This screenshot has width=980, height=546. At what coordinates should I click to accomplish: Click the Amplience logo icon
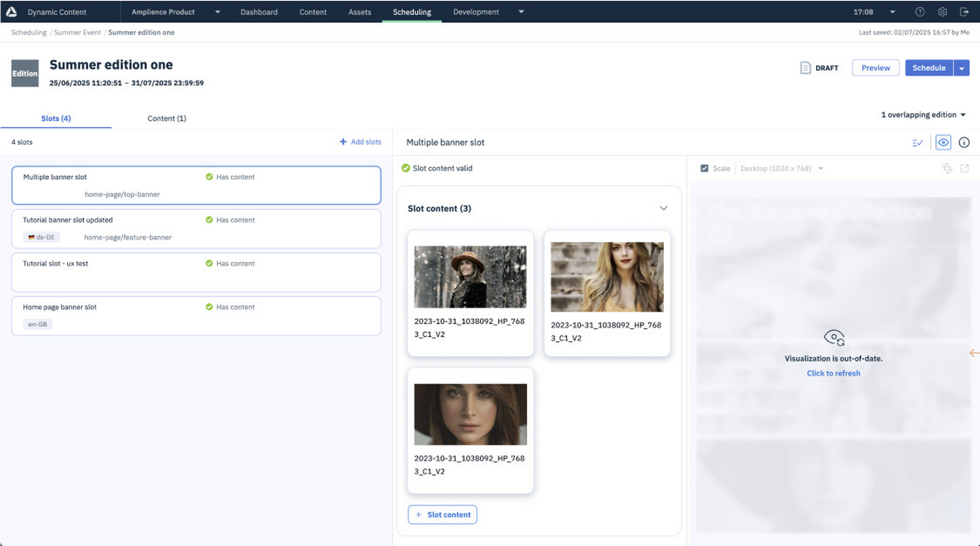11,12
